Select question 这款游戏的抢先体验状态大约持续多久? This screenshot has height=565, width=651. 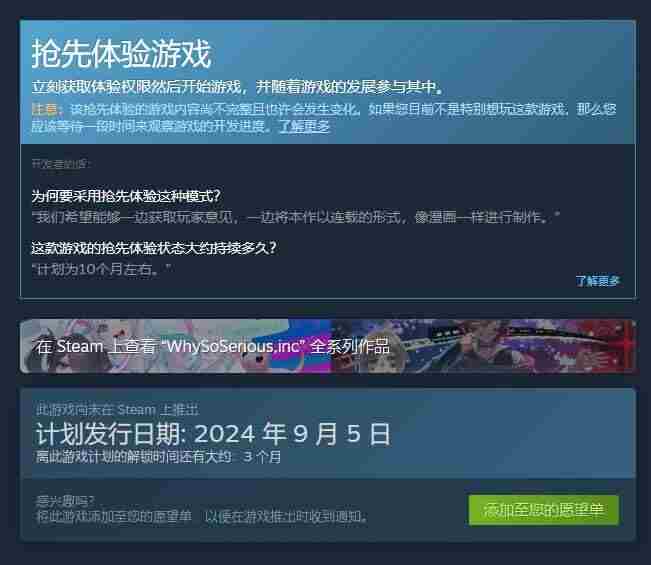[x=154, y=248]
